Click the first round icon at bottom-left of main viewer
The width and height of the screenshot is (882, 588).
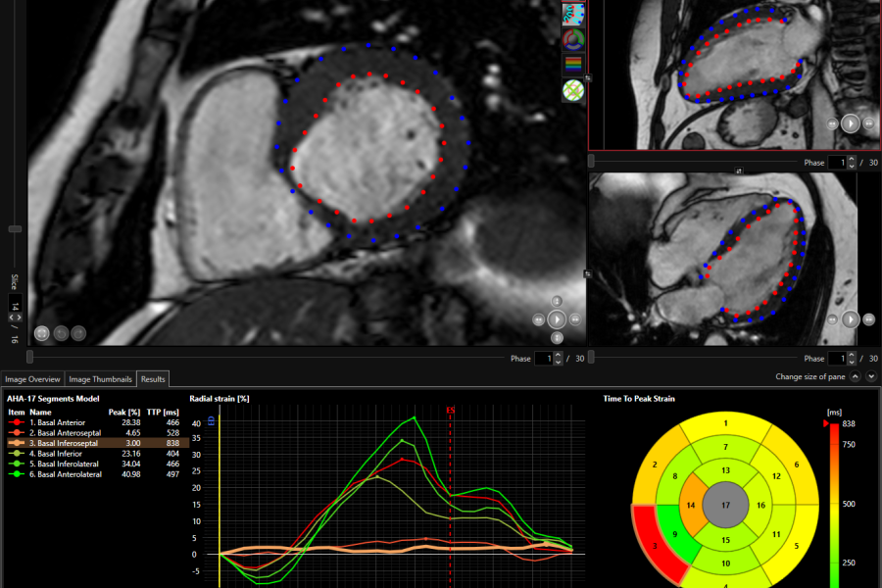[x=42, y=333]
